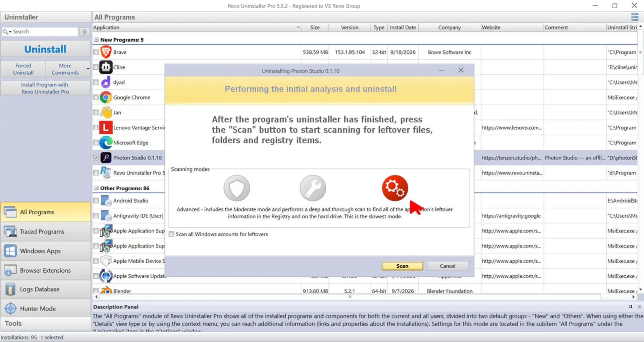Check the Cline program checkbox
This screenshot has width=644, height=342.
tap(96, 67)
